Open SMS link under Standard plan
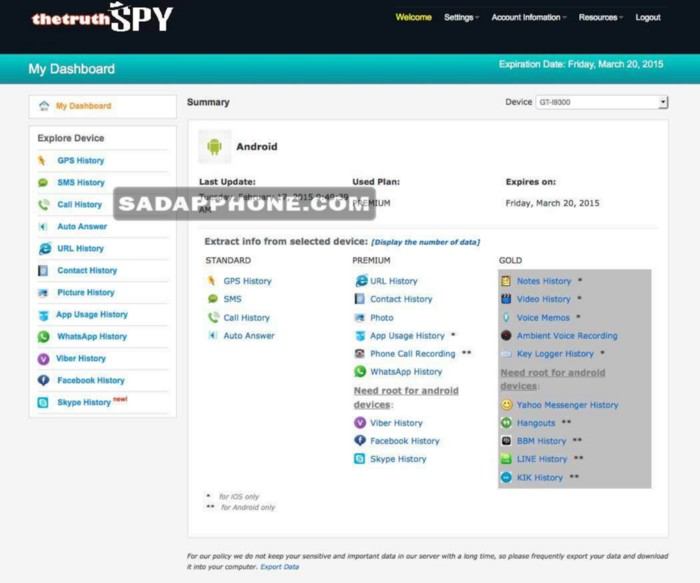The width and height of the screenshot is (700, 583). [x=232, y=299]
